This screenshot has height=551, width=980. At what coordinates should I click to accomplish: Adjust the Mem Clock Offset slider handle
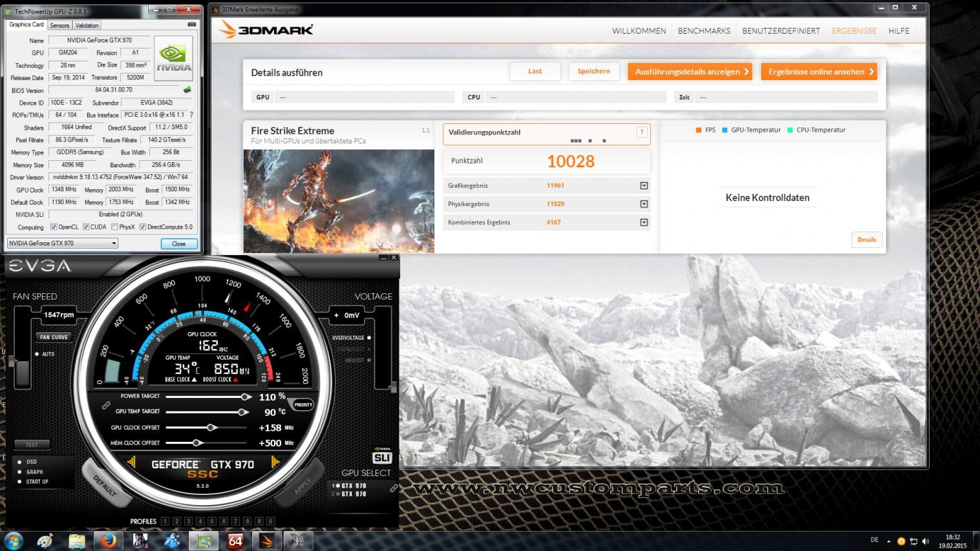[197, 443]
